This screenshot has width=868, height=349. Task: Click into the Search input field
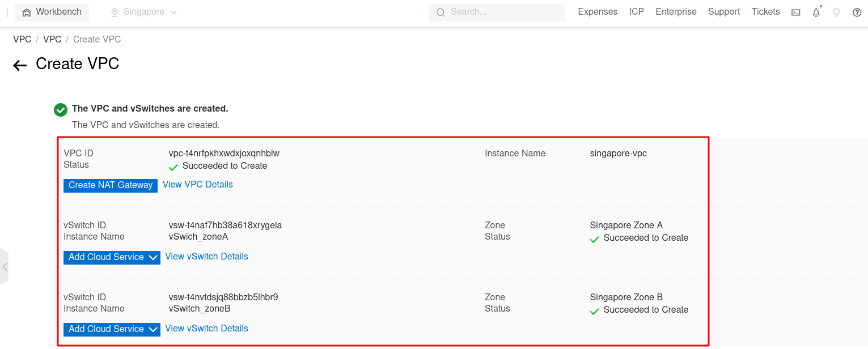click(x=505, y=12)
